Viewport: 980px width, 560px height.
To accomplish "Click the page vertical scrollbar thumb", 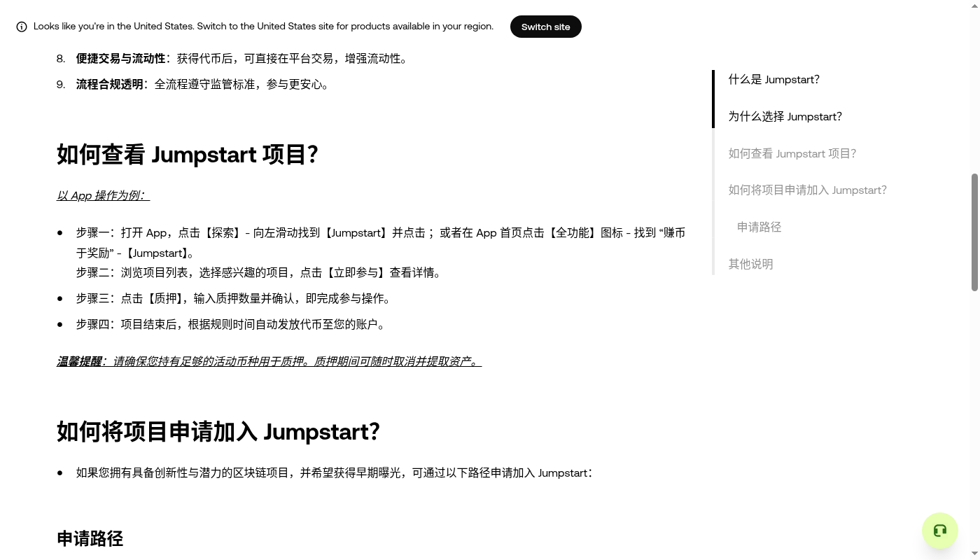I will pos(974,232).
